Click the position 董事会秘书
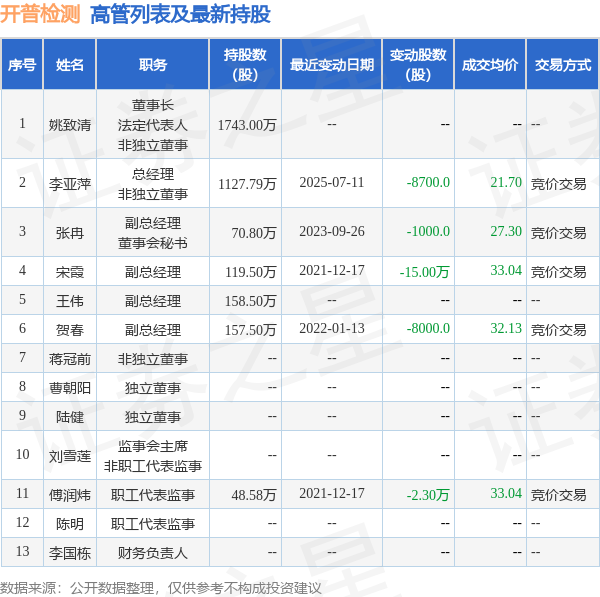600x597 pixels. click(153, 243)
